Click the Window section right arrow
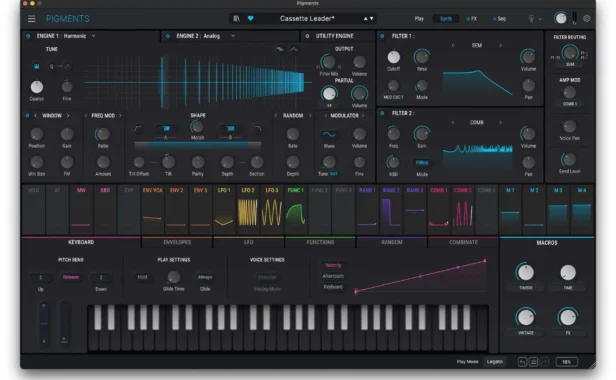616x380 pixels. click(68, 116)
